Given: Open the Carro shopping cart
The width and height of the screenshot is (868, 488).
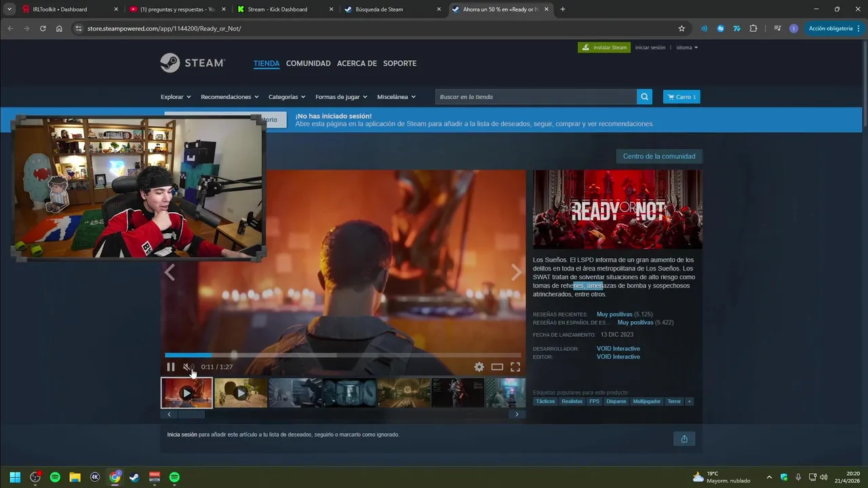Looking at the screenshot, I should 682,97.
